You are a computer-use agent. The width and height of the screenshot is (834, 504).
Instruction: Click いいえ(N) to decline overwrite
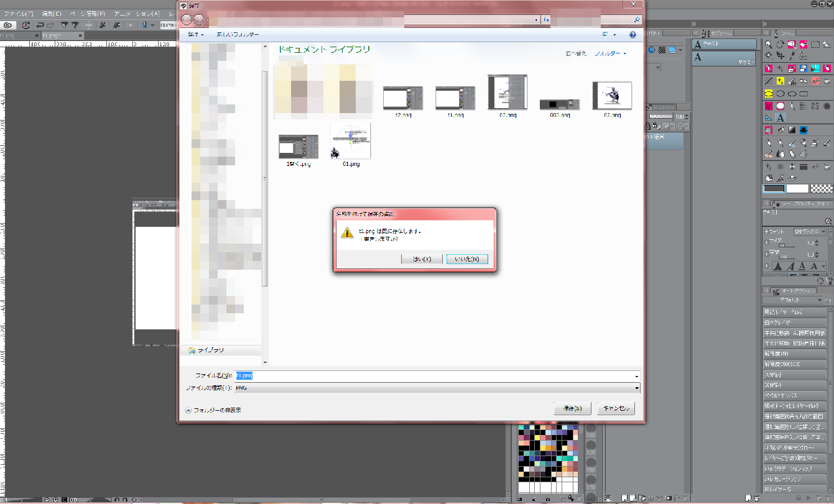[467, 259]
